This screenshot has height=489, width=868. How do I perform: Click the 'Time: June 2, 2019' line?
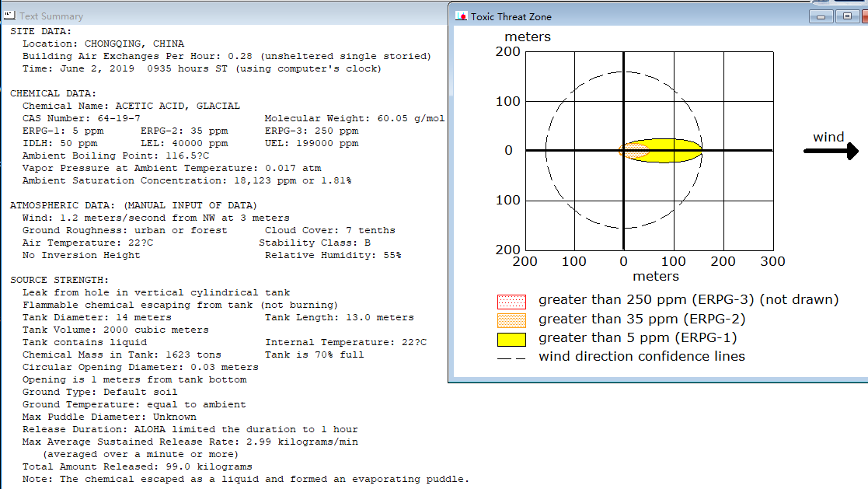point(202,68)
